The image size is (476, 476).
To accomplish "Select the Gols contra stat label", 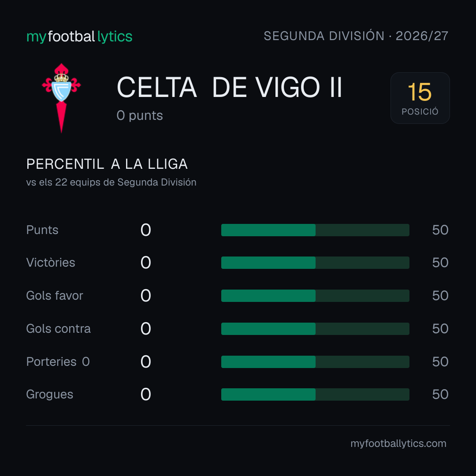I will pyautogui.click(x=59, y=329).
